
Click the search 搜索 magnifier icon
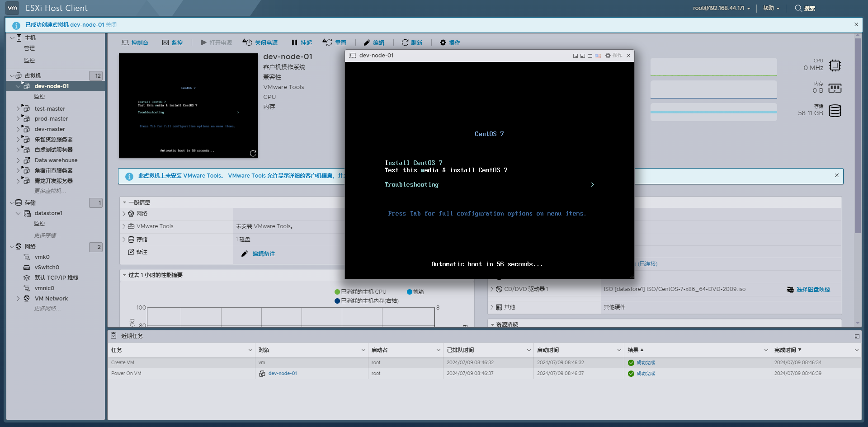point(798,8)
